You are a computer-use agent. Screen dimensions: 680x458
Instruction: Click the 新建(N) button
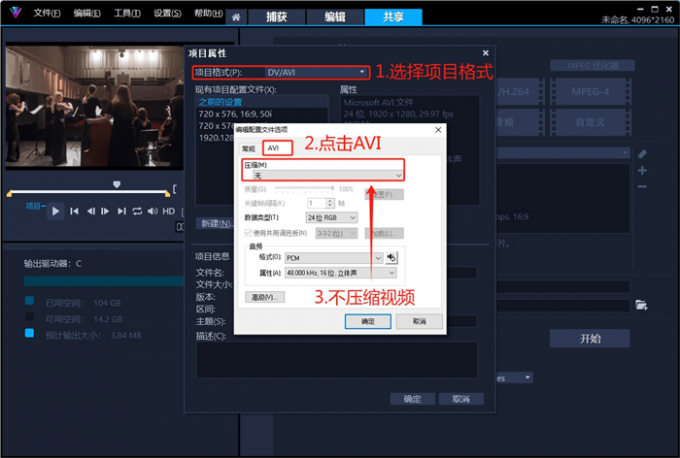coord(215,223)
